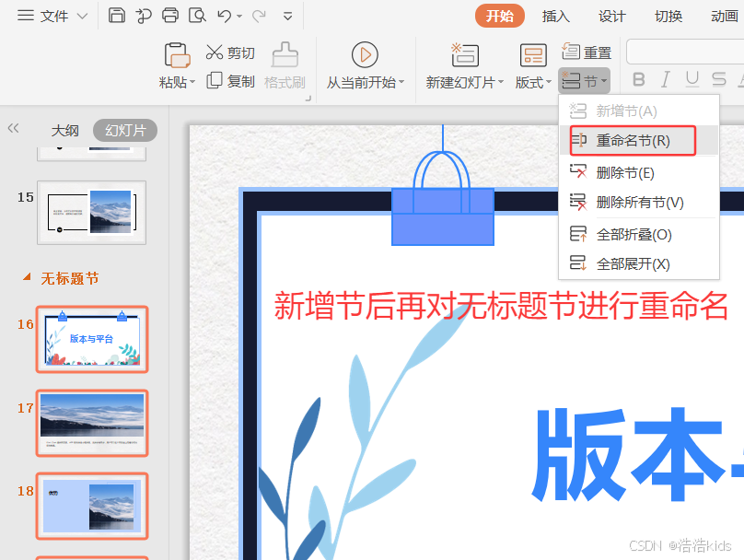The image size is (744, 560).
Task: Switch to the 大纲 outline view tab
Action: (x=64, y=130)
